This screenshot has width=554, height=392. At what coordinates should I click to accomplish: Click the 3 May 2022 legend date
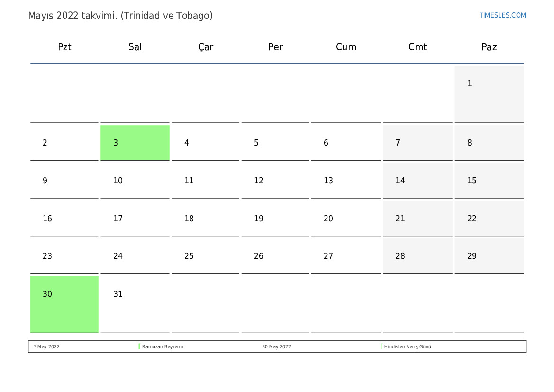[47, 347]
